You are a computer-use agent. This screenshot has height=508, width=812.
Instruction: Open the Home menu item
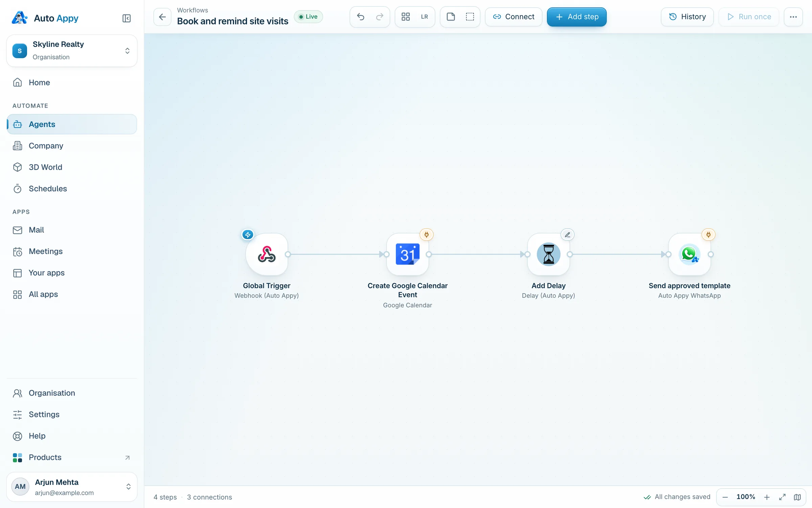click(x=72, y=82)
